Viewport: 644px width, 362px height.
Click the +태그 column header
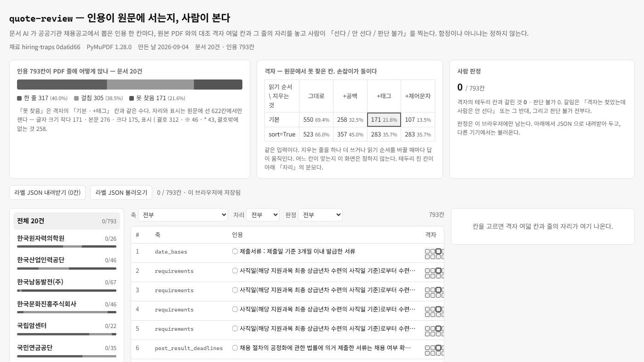click(384, 96)
